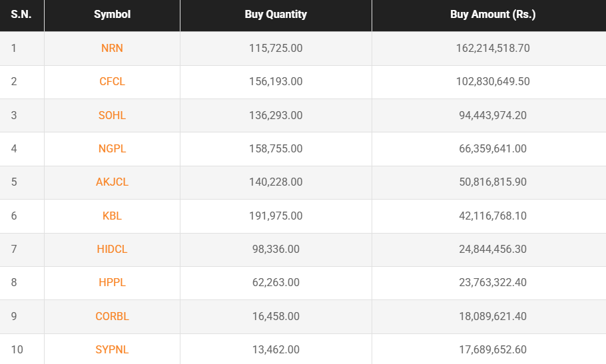Open the NRN symbol link
606x364 pixels.
tap(112, 49)
